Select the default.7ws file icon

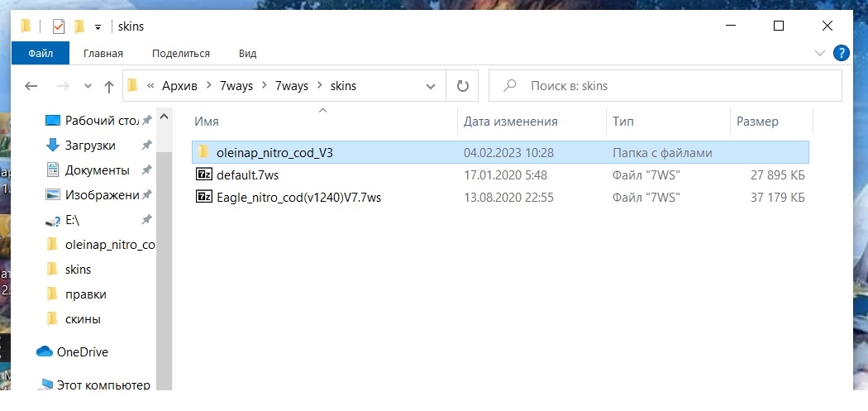pyautogui.click(x=203, y=175)
